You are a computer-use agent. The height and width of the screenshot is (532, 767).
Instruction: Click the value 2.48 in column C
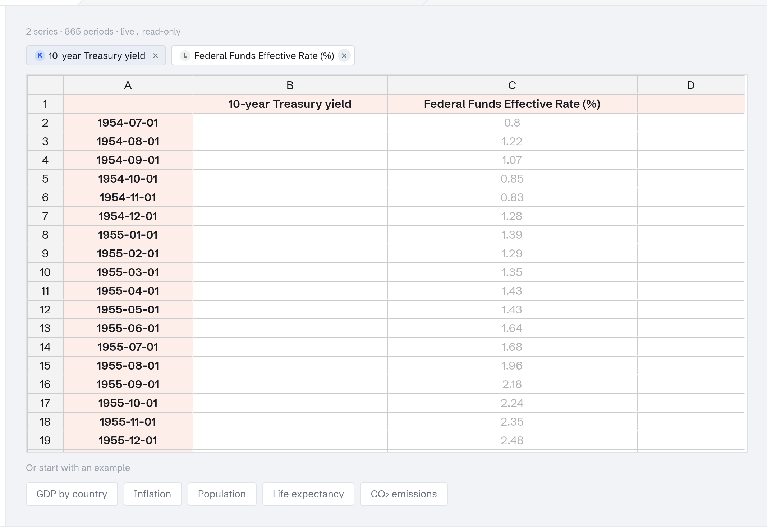coord(512,441)
